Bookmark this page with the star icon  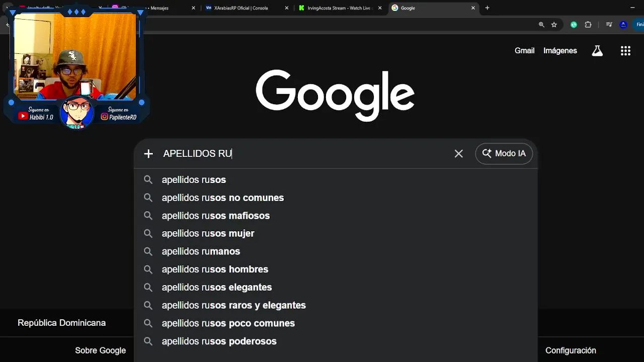[554, 25]
